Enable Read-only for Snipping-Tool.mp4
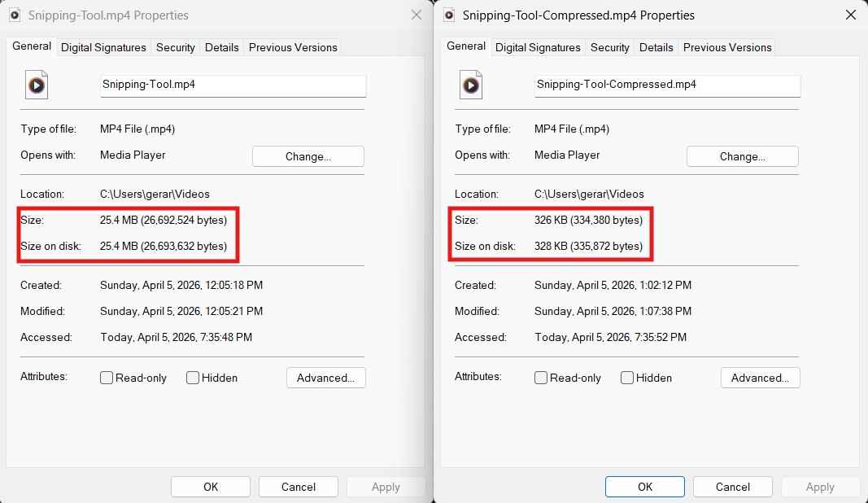The width and height of the screenshot is (868, 503). 106,378
